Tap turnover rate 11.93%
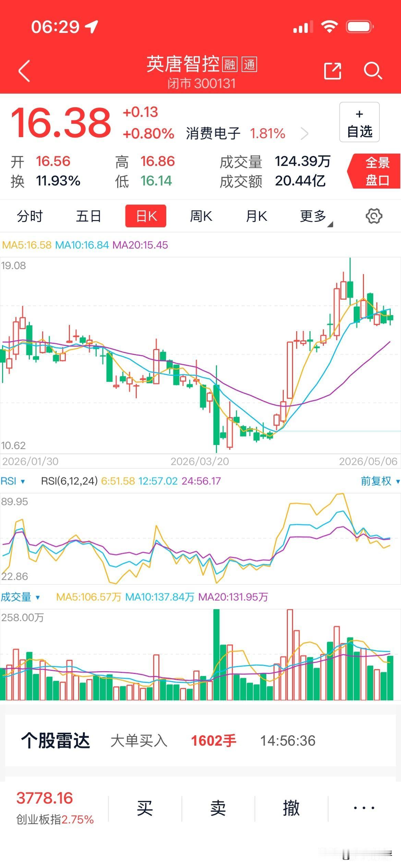This screenshot has width=401, height=868. point(58,181)
